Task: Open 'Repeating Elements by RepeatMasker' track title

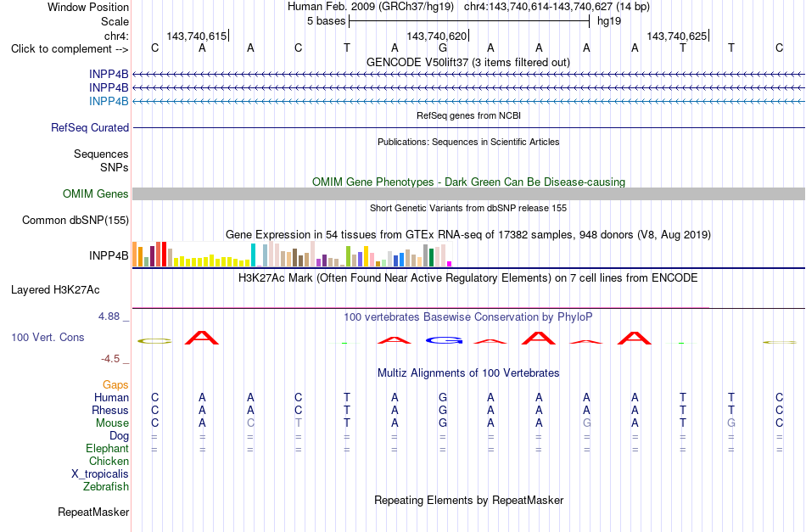Action: (469, 501)
